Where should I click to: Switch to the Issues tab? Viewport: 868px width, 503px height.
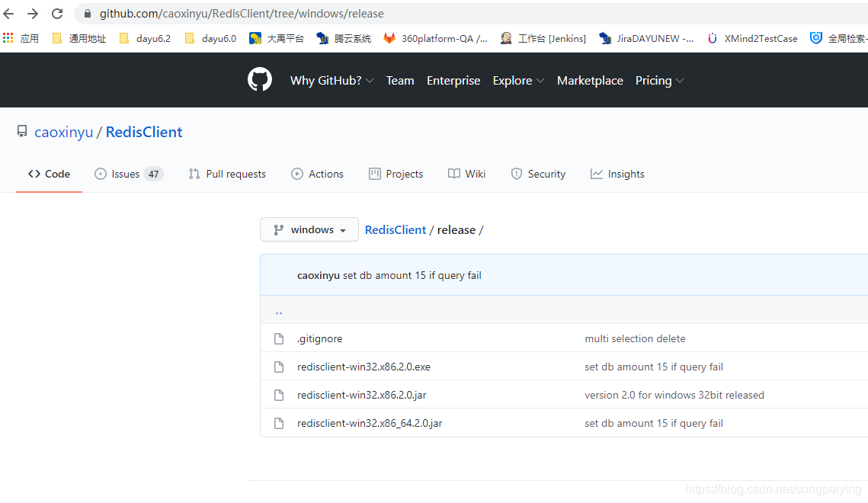coord(129,174)
